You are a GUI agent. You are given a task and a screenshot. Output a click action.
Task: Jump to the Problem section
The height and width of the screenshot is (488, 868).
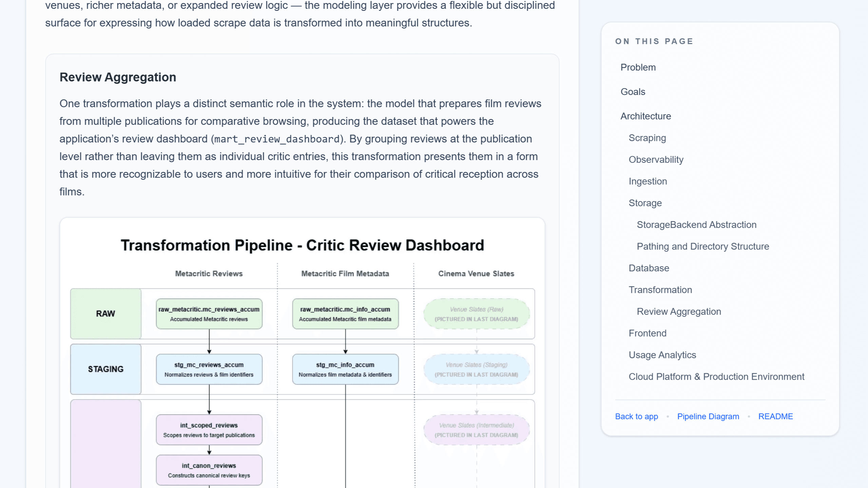pos(638,67)
